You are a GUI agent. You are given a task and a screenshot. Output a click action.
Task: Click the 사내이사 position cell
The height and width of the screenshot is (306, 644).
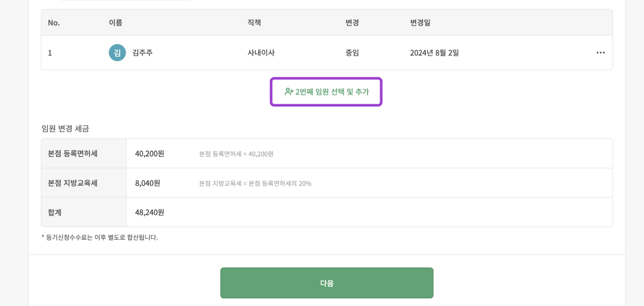(x=261, y=53)
